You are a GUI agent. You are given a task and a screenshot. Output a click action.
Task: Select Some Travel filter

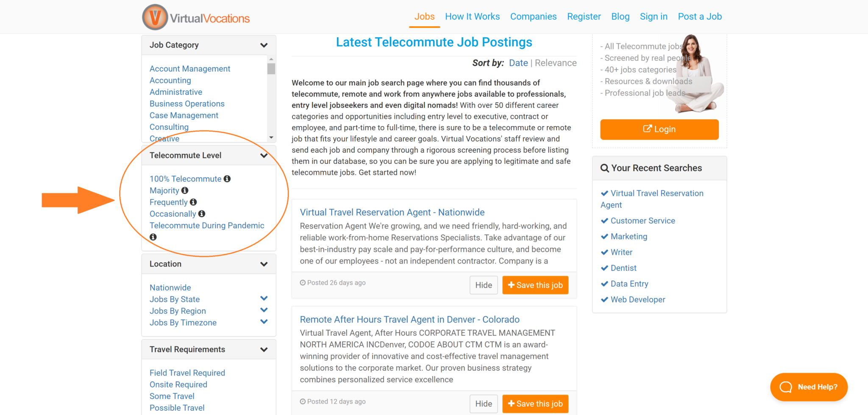pyautogui.click(x=172, y=396)
